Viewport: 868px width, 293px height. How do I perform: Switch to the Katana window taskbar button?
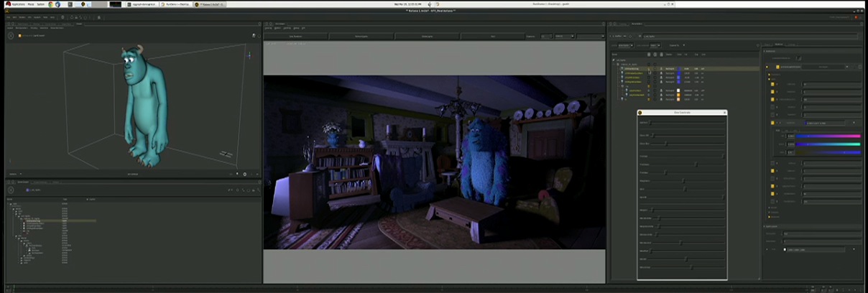[x=210, y=4]
